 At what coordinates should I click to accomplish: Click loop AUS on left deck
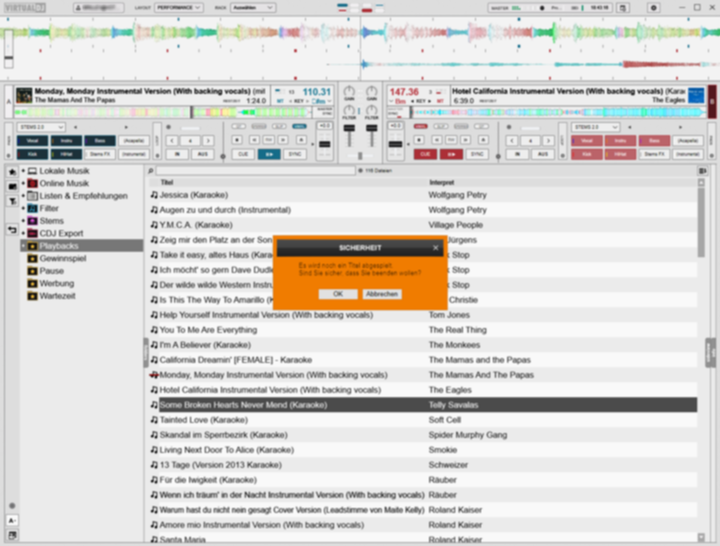coord(202,154)
